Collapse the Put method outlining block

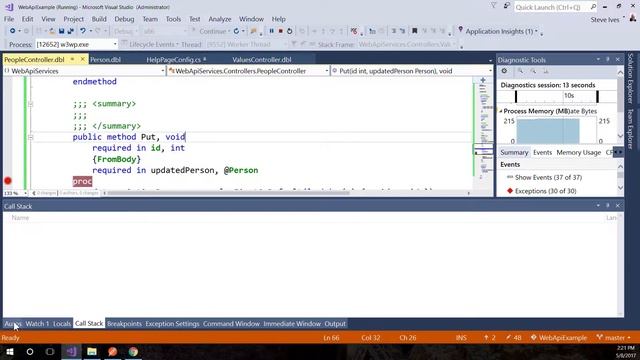tap(31, 137)
